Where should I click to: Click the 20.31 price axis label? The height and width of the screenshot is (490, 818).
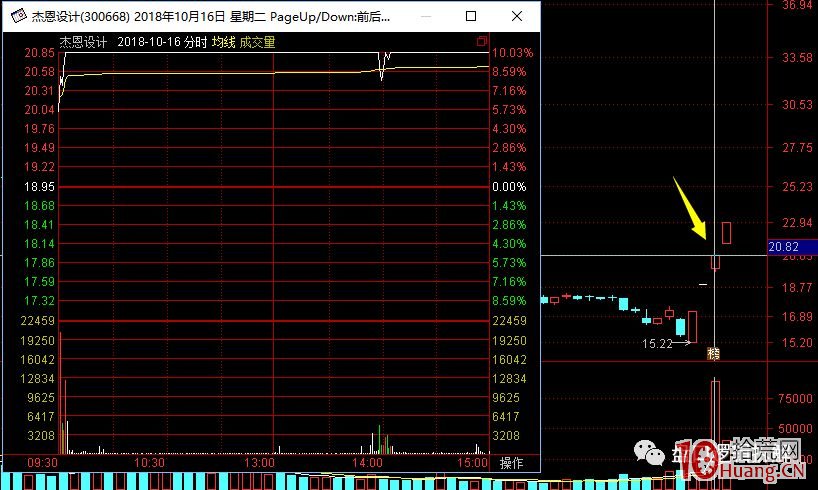(x=40, y=91)
